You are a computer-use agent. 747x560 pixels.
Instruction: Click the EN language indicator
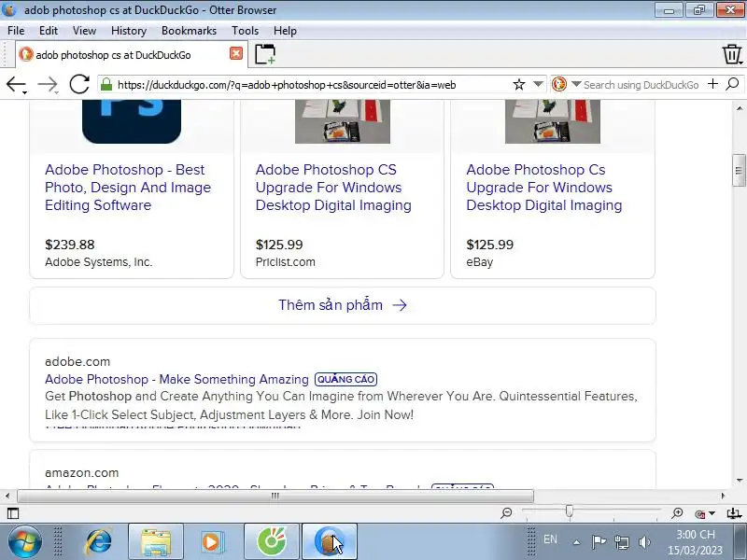(550, 539)
